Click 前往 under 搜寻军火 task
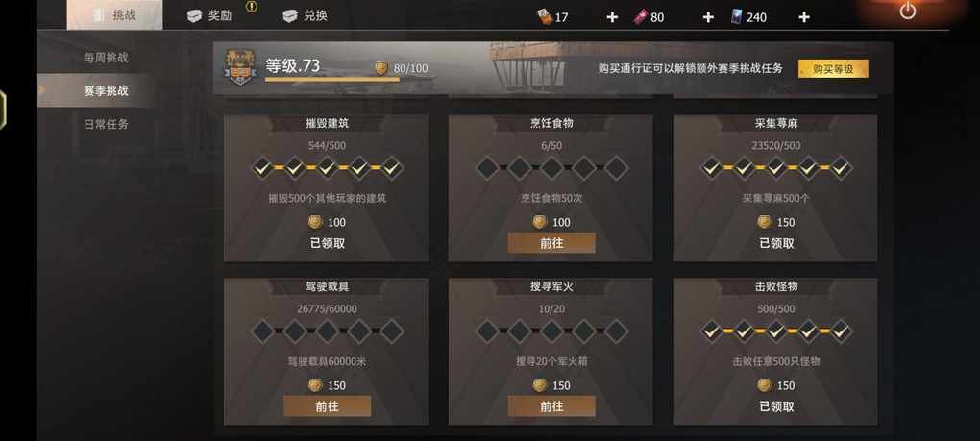980x441 pixels. (x=551, y=406)
